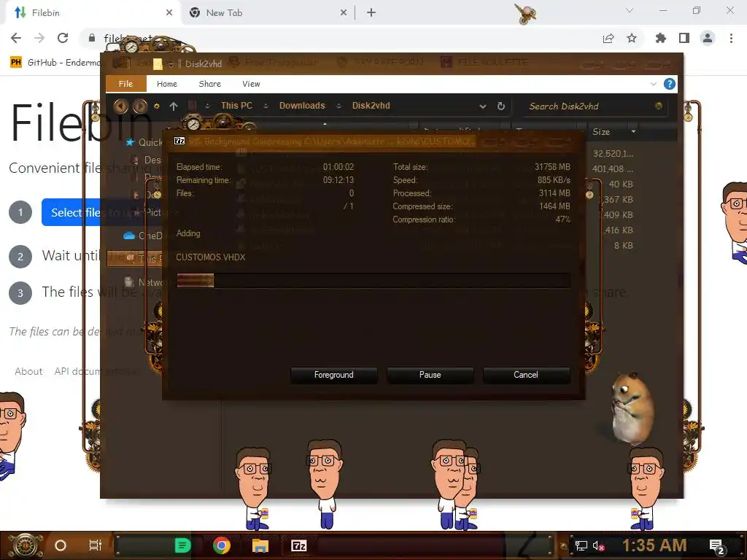Open Explorer Share ribbon tab
This screenshot has height=560, width=747.
coord(209,84)
